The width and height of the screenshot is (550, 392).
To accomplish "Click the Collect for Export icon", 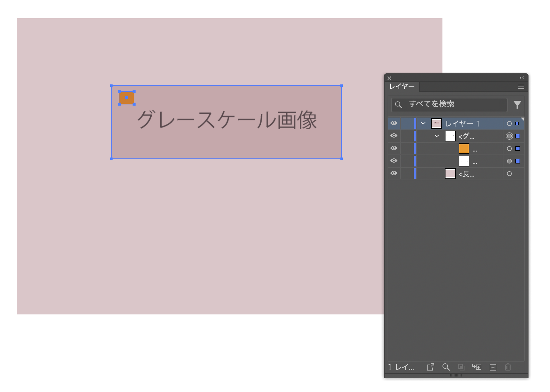I will [x=431, y=368].
